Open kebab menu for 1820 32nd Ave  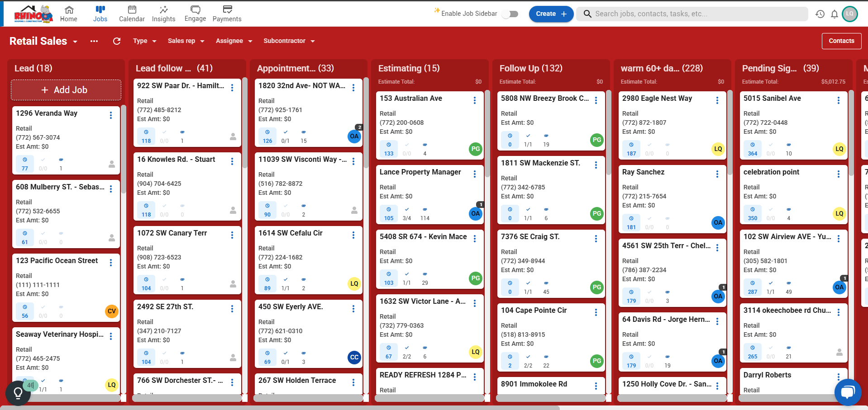(353, 88)
